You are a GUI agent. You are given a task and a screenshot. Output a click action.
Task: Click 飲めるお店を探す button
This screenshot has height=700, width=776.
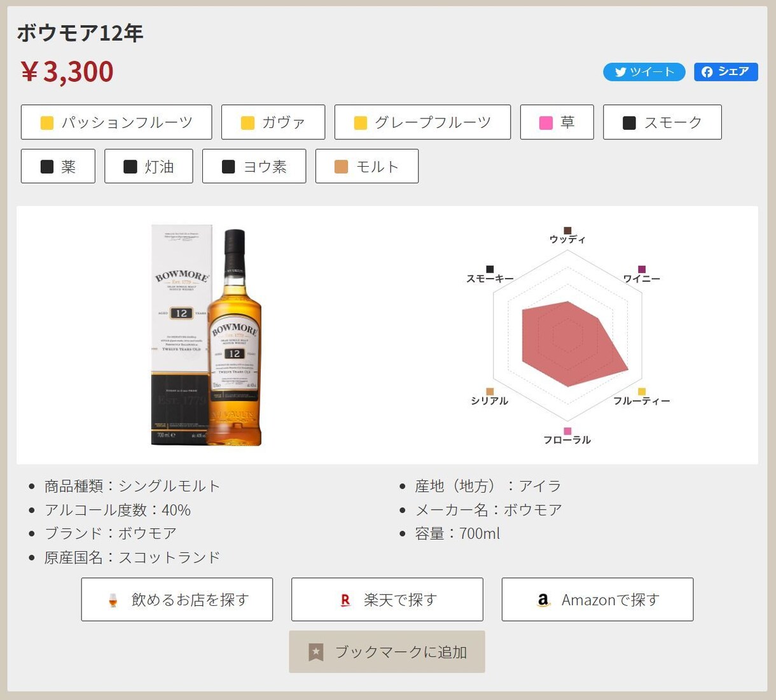click(177, 599)
